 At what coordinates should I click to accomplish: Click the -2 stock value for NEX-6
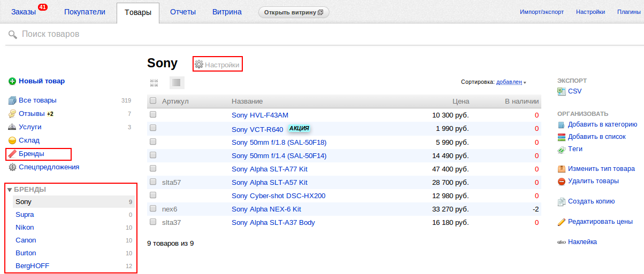(x=535, y=209)
